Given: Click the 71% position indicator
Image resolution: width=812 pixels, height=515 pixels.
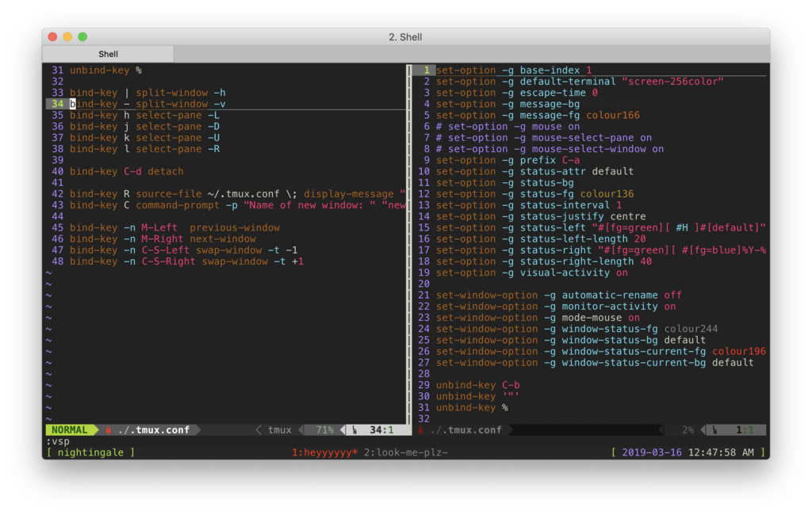Looking at the screenshot, I should pos(324,430).
